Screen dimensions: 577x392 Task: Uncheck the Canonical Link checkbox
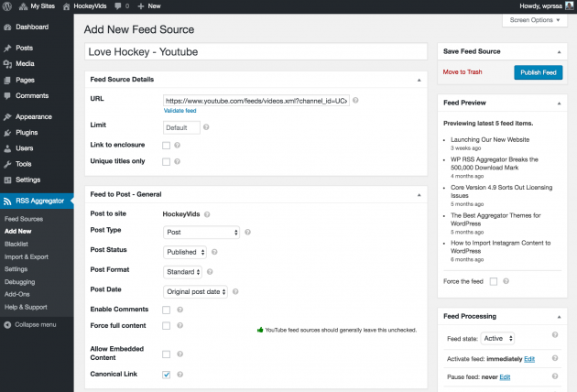pyautogui.click(x=167, y=375)
